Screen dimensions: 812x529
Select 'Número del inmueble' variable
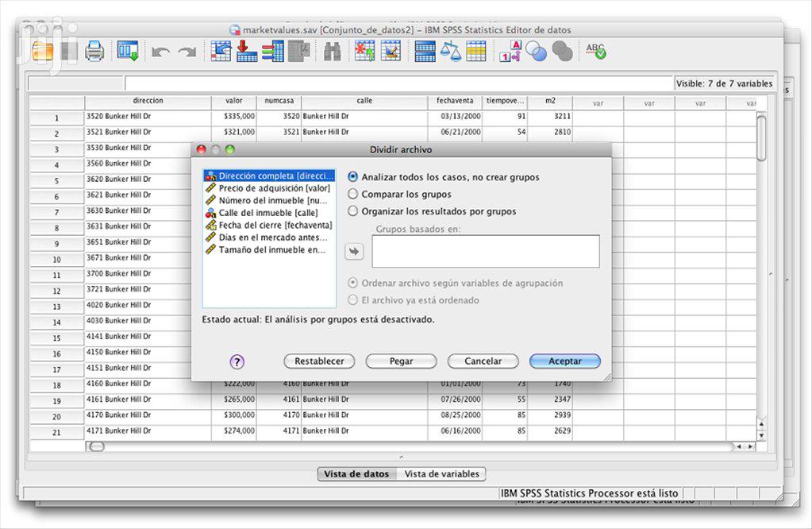pos(269,200)
